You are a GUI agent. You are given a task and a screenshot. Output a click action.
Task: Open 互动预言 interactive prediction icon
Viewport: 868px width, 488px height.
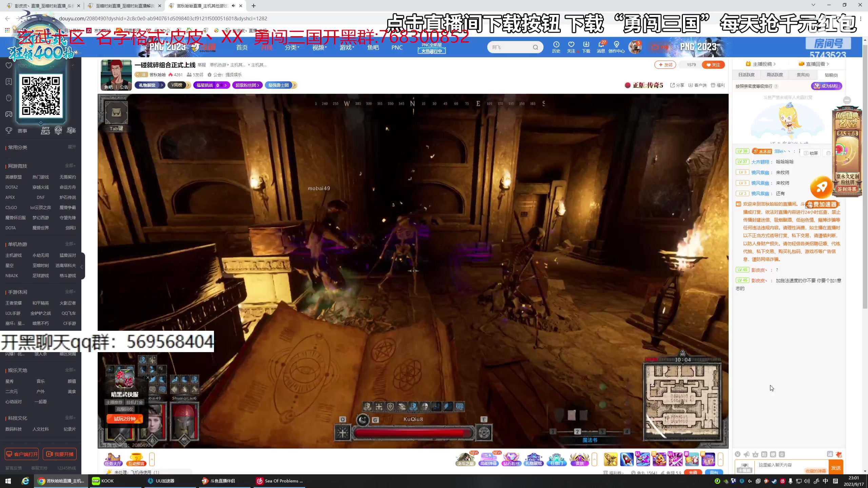[x=136, y=459]
